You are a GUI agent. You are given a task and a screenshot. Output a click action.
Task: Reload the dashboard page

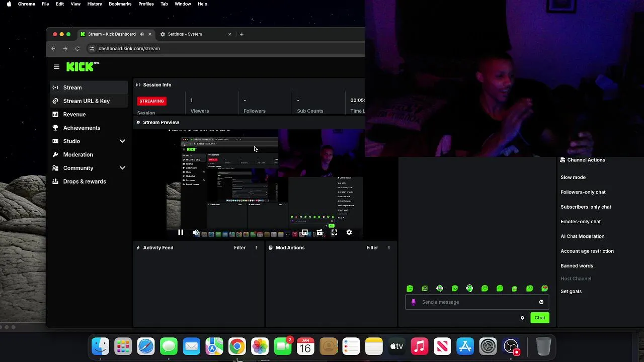(x=77, y=49)
